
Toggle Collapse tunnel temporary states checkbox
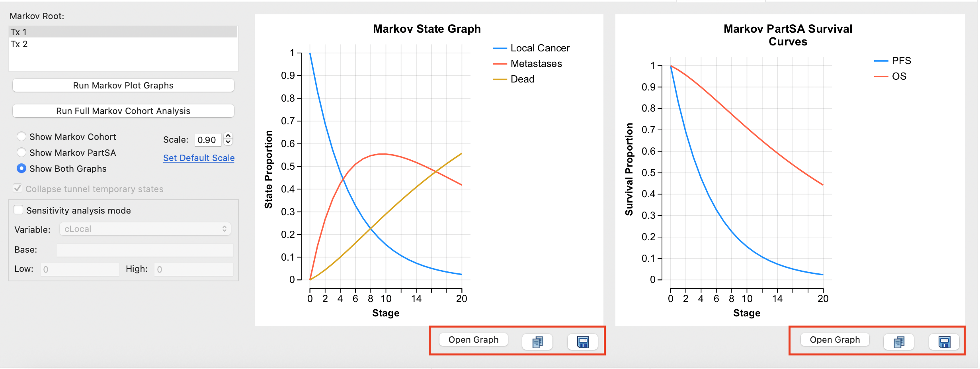[18, 188]
